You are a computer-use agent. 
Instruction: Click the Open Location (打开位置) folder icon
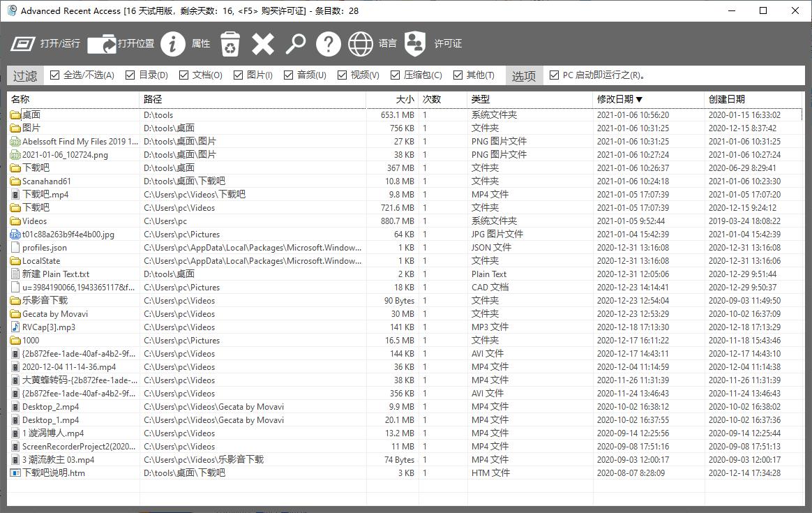point(102,44)
